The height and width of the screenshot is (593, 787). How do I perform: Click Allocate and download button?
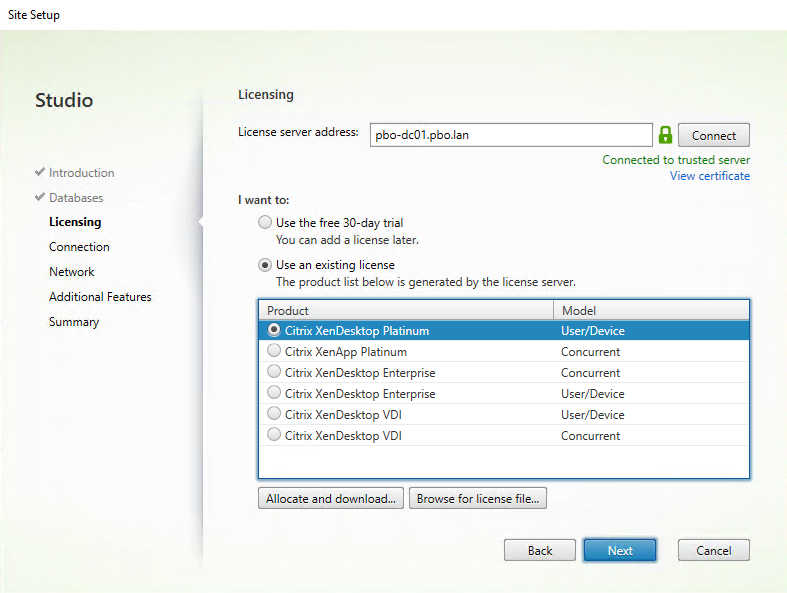click(331, 498)
